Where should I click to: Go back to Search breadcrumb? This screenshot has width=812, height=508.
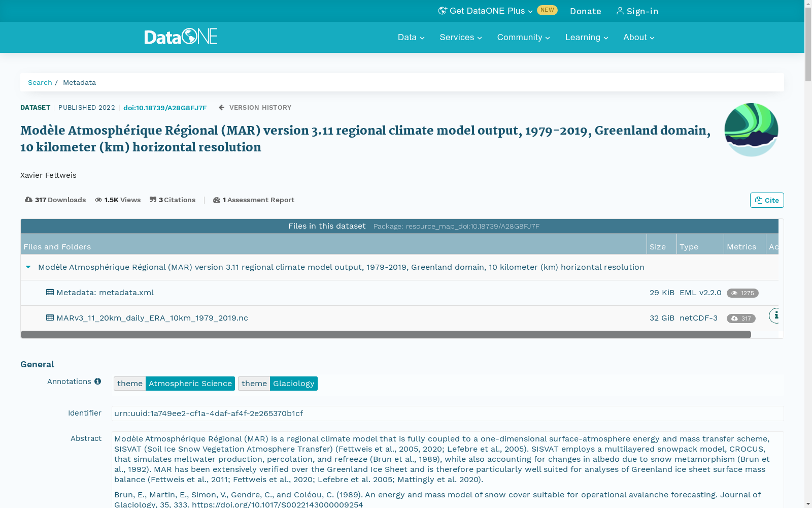(x=40, y=82)
